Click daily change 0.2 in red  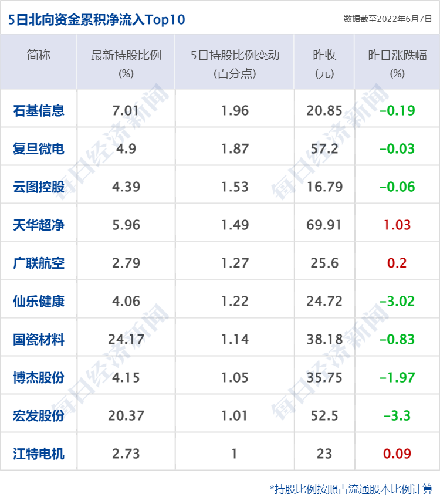397,263
